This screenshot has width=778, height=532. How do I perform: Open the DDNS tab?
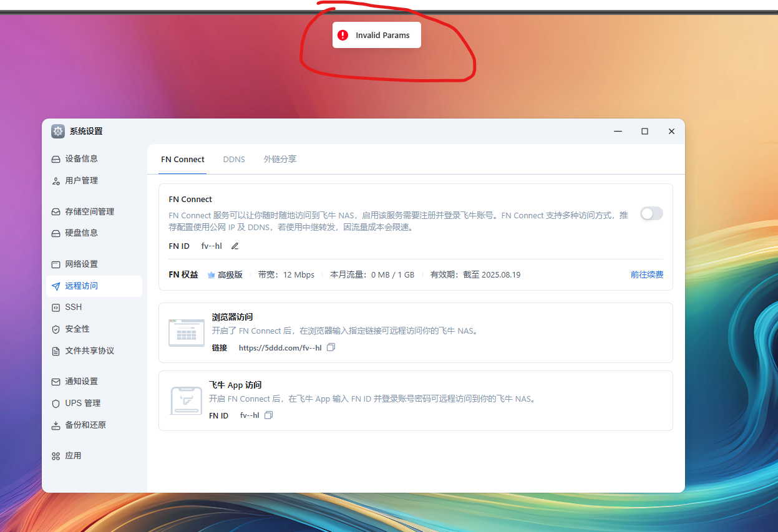click(234, 160)
